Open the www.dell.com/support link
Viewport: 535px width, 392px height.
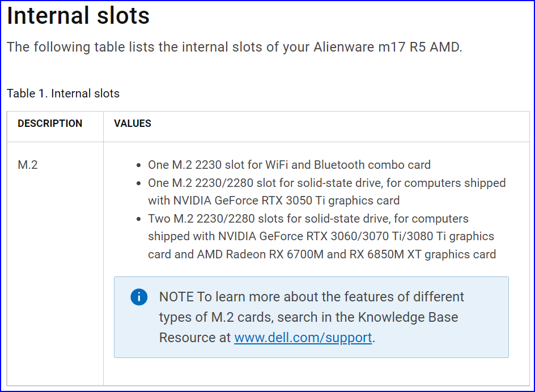303,338
